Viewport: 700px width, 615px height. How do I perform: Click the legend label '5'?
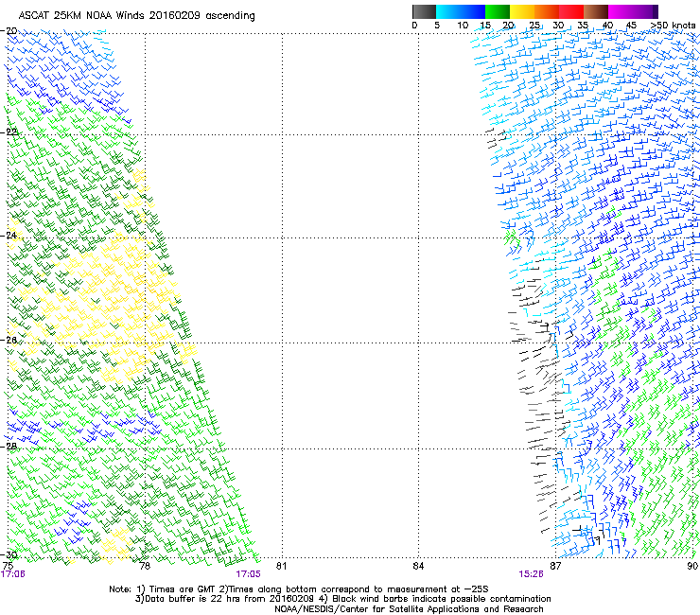[437, 26]
